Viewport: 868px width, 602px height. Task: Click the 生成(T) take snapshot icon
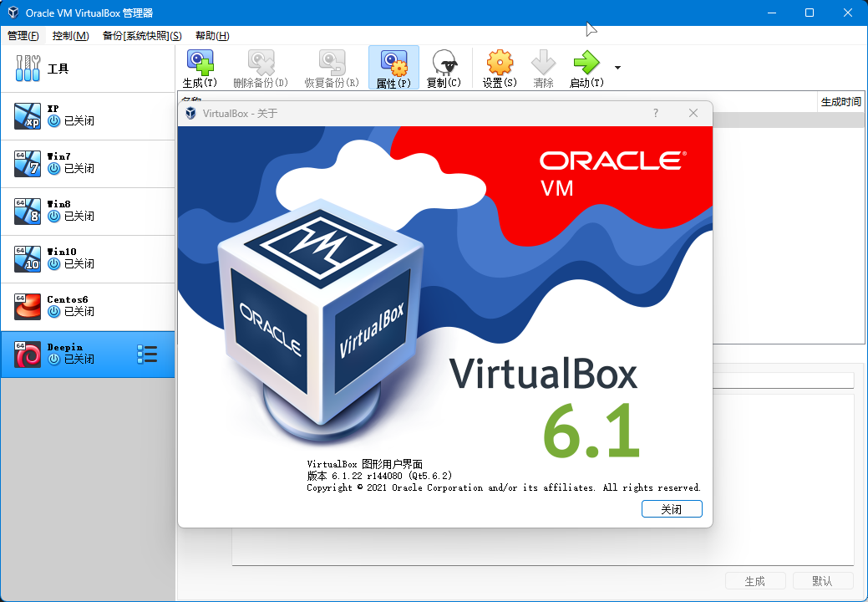pos(200,62)
